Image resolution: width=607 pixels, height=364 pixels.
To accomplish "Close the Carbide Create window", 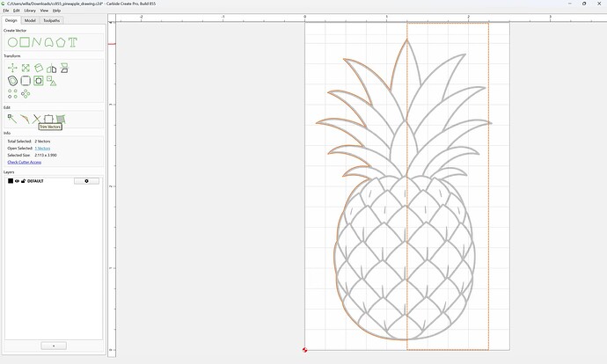I will 599,4.
